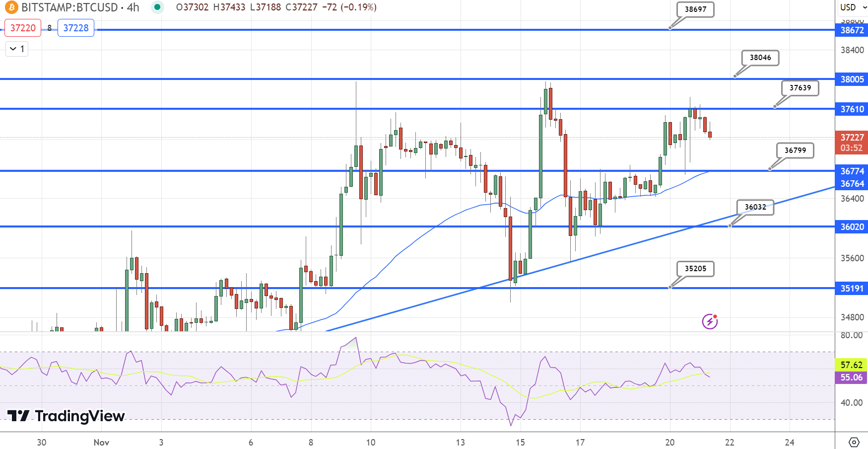Click the O37302 open value in header
The width and height of the screenshot is (868, 449).
193,7
